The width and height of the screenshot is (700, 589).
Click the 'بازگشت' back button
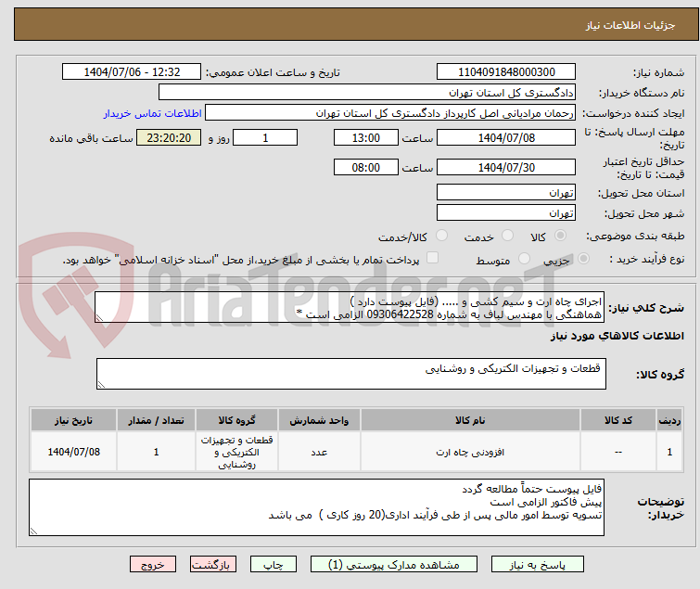coord(213,565)
